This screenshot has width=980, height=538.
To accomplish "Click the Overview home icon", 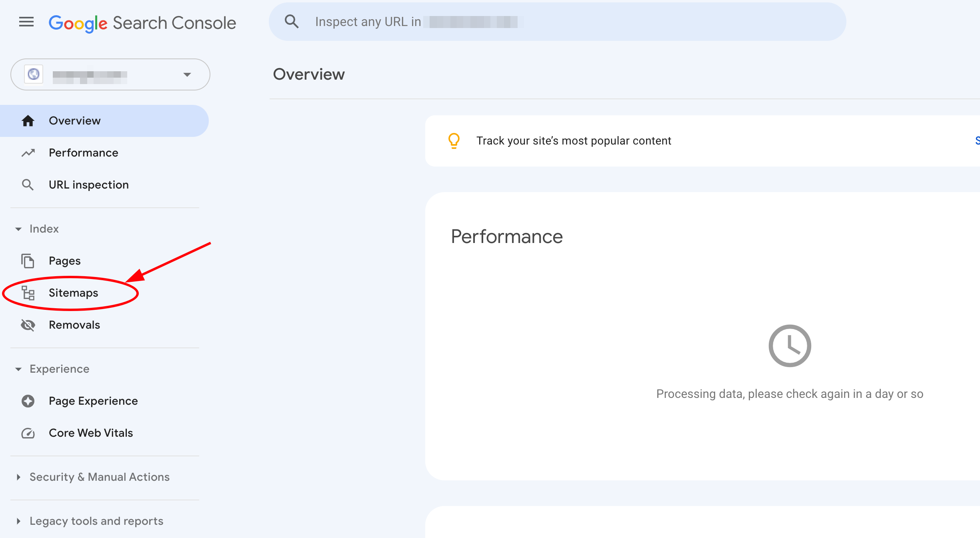I will pos(28,120).
